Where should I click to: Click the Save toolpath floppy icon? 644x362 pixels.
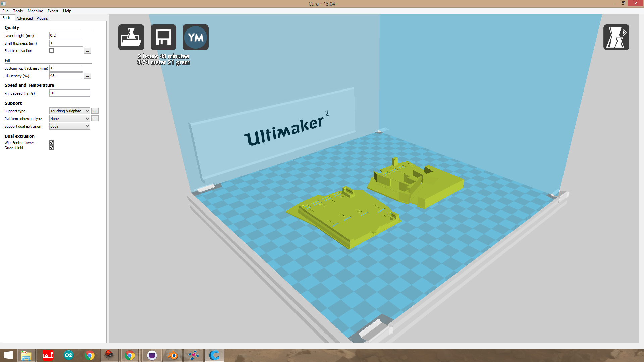point(163,37)
